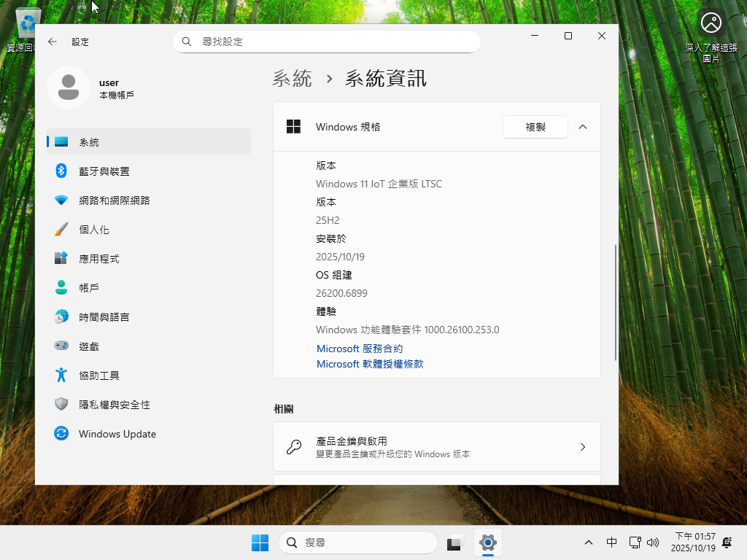The width and height of the screenshot is (747, 560).
Task: Open 應用程式 apps section
Action: tap(98, 259)
